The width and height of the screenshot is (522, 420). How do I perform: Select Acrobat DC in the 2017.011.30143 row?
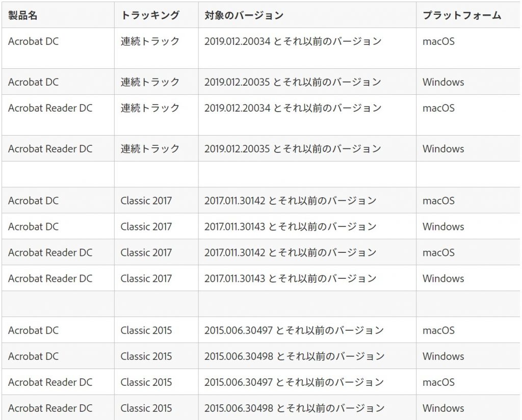click(x=33, y=226)
